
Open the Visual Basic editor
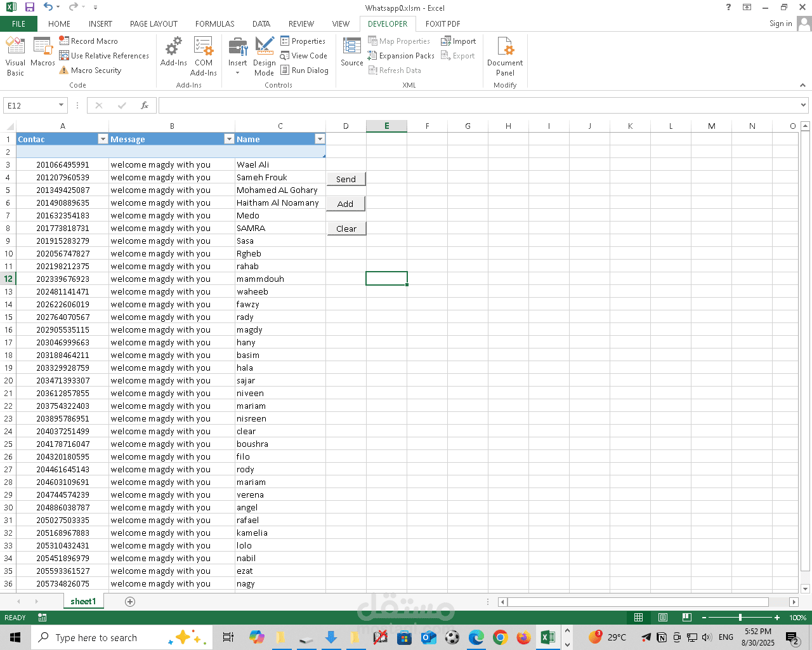point(15,56)
